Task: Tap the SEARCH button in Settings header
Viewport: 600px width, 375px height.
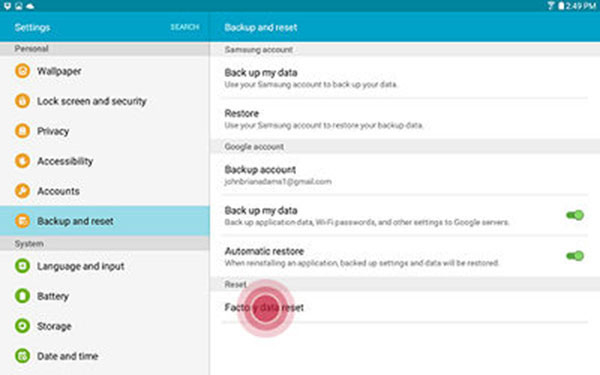Action: [x=184, y=27]
